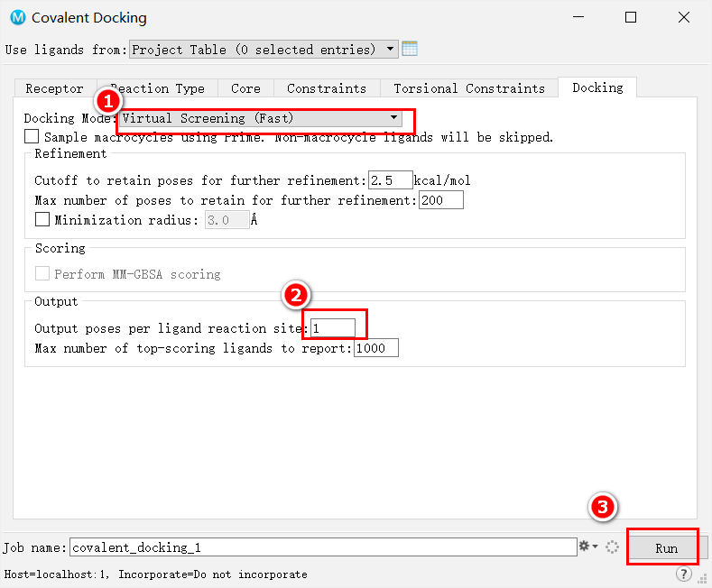Click the Maestro app logo icon
Image resolution: width=712 pixels, height=588 pixels.
pyautogui.click(x=18, y=18)
